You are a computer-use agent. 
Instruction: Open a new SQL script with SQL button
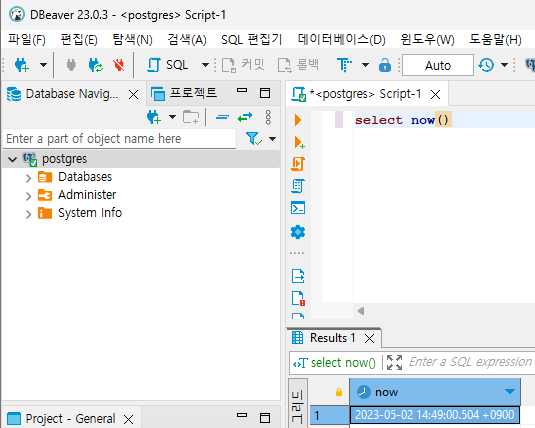tap(167, 65)
